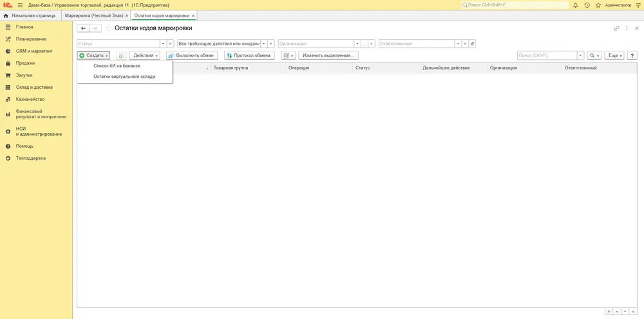
Task: Open Организация ellipsis selection button
Action: pyautogui.click(x=365, y=44)
